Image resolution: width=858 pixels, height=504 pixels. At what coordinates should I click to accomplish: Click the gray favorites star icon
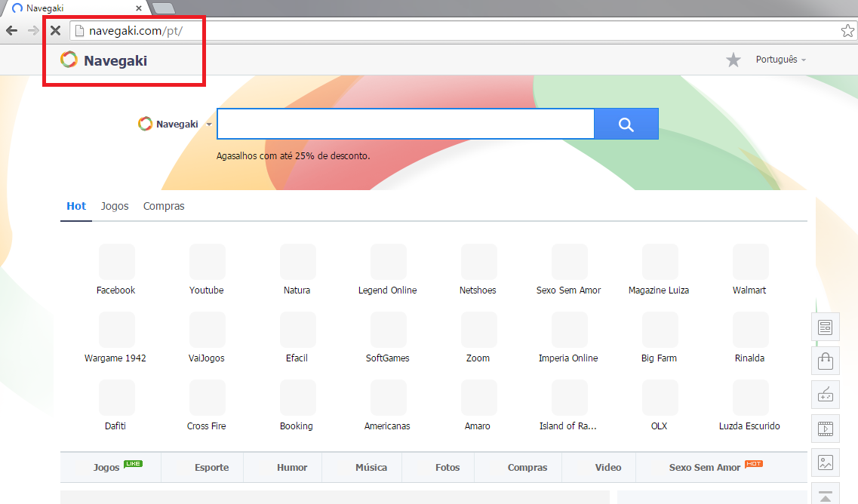point(733,60)
